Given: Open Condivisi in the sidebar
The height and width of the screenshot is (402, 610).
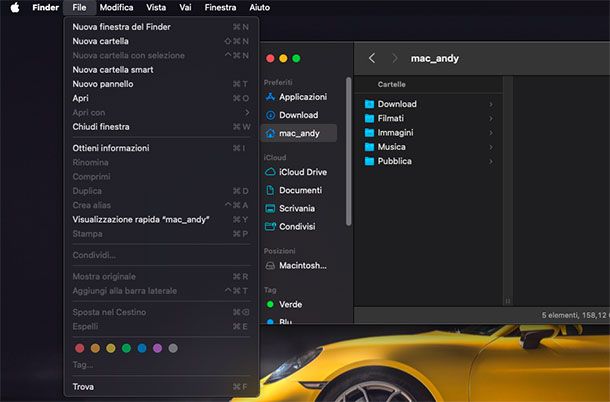Looking at the screenshot, I should pos(299,227).
